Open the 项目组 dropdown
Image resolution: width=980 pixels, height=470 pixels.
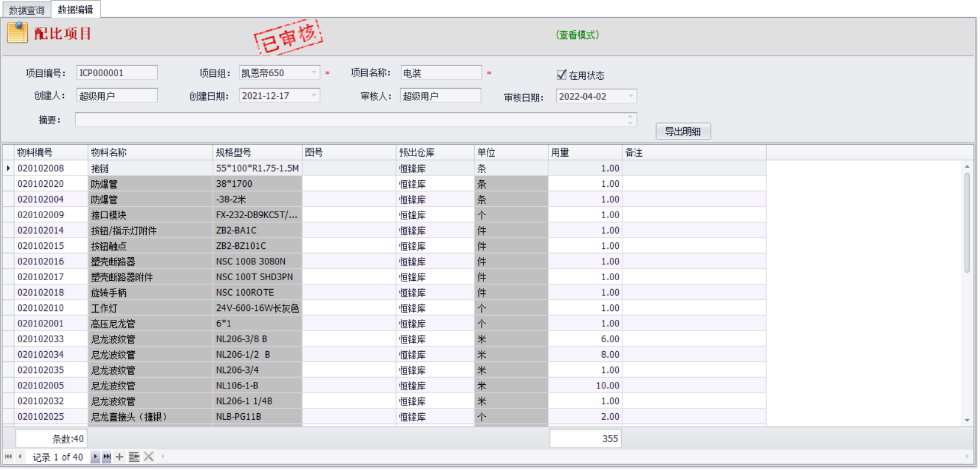(314, 73)
